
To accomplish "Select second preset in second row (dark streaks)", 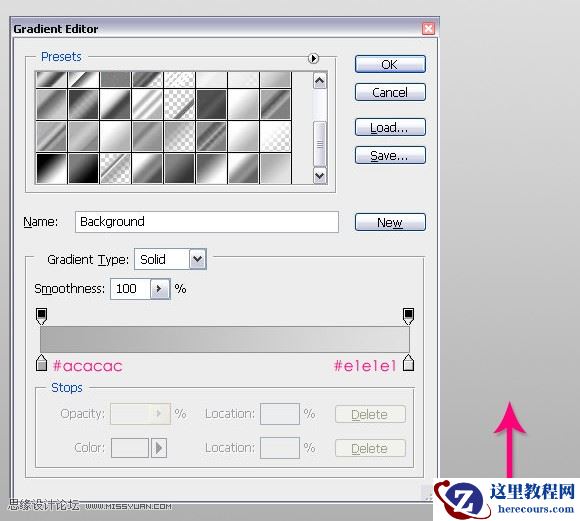I will click(x=84, y=104).
